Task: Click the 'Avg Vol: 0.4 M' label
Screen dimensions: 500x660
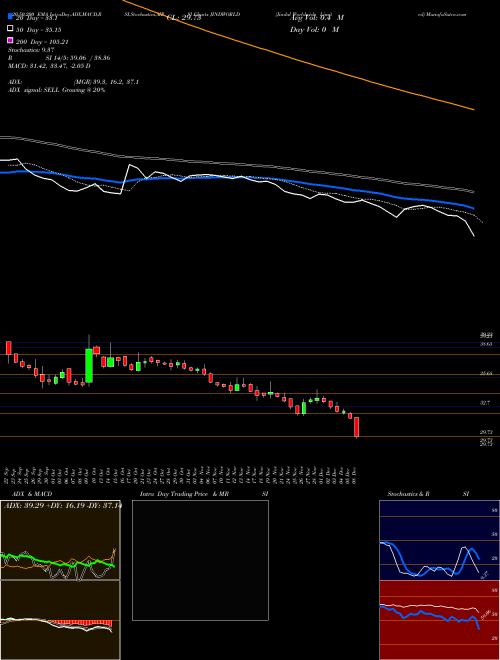Action: [316, 18]
